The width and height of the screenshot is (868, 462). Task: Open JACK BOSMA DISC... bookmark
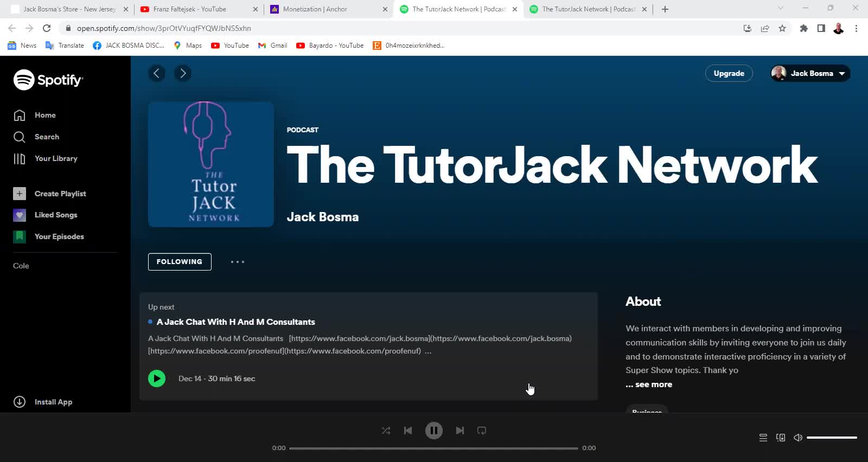[129, 46]
